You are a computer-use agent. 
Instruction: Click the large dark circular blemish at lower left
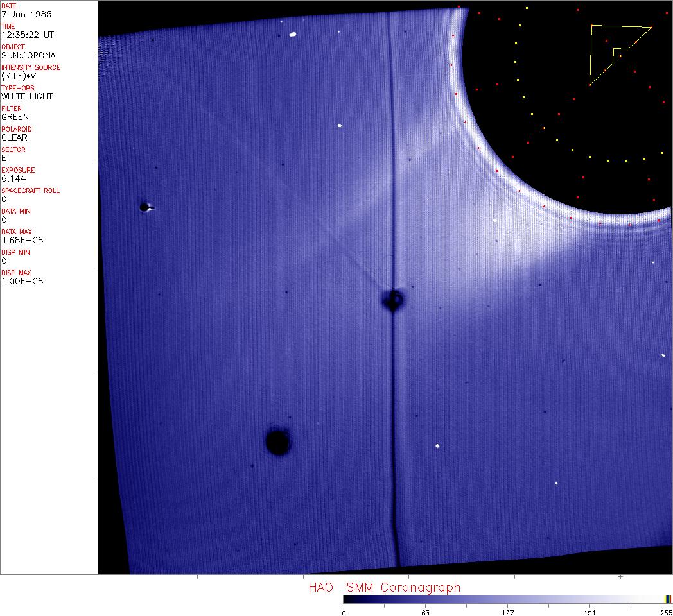coord(277,441)
